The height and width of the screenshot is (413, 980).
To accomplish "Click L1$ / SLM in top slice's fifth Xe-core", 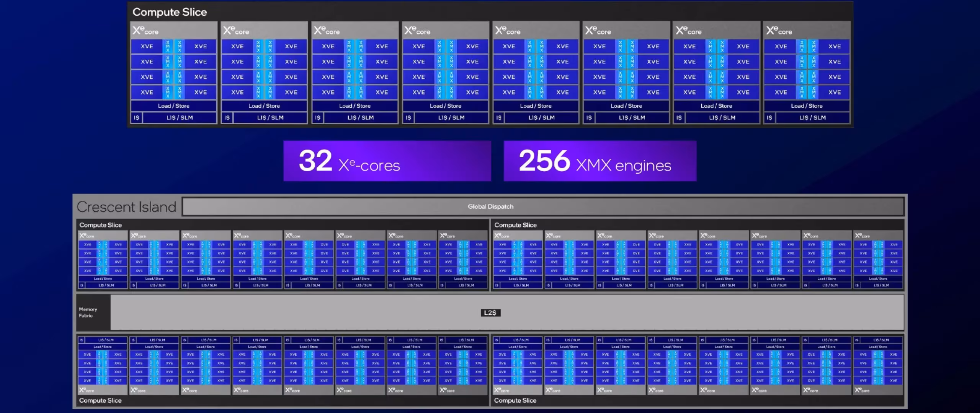I will pos(541,118).
